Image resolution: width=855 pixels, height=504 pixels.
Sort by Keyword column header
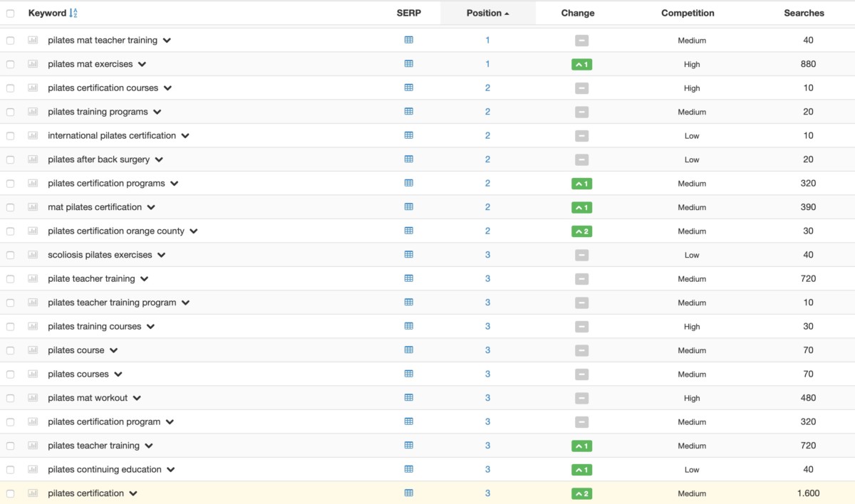click(x=47, y=13)
